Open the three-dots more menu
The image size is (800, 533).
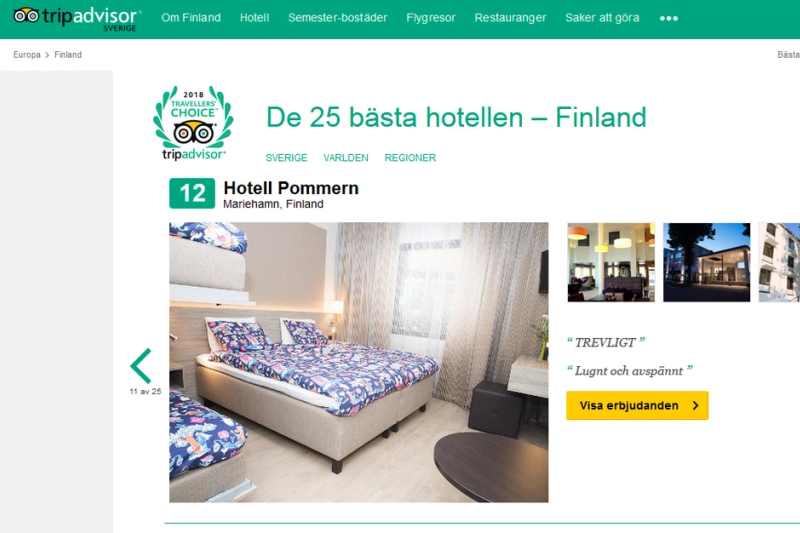[x=668, y=18]
